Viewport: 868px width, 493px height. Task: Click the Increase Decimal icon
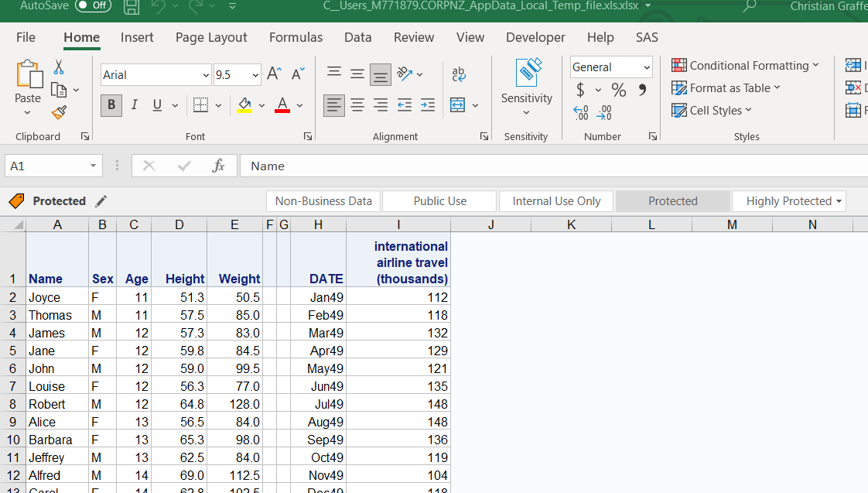point(580,113)
